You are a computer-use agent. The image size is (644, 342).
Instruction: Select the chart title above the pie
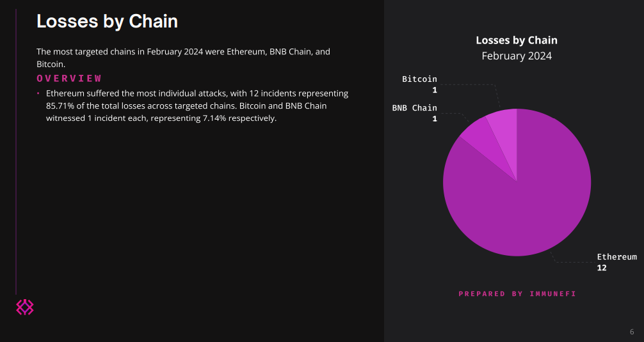point(517,40)
